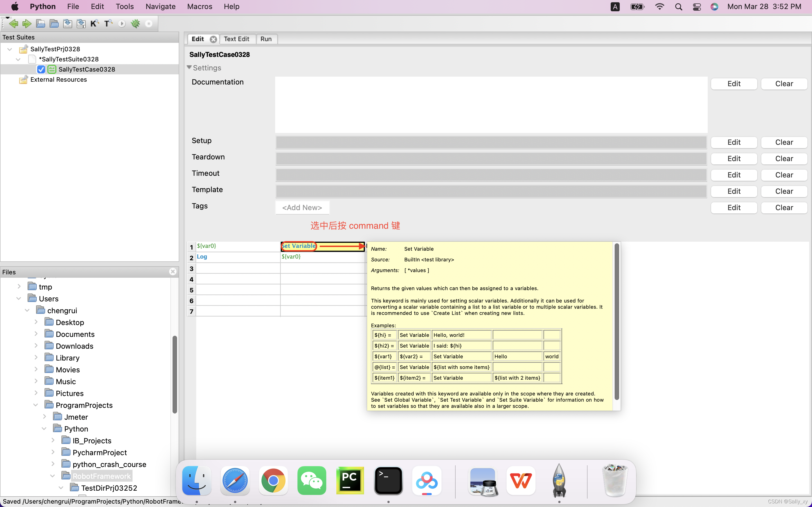Viewport: 812px width, 507px height.
Task: Click the Clear button for Setup
Action: tap(784, 142)
